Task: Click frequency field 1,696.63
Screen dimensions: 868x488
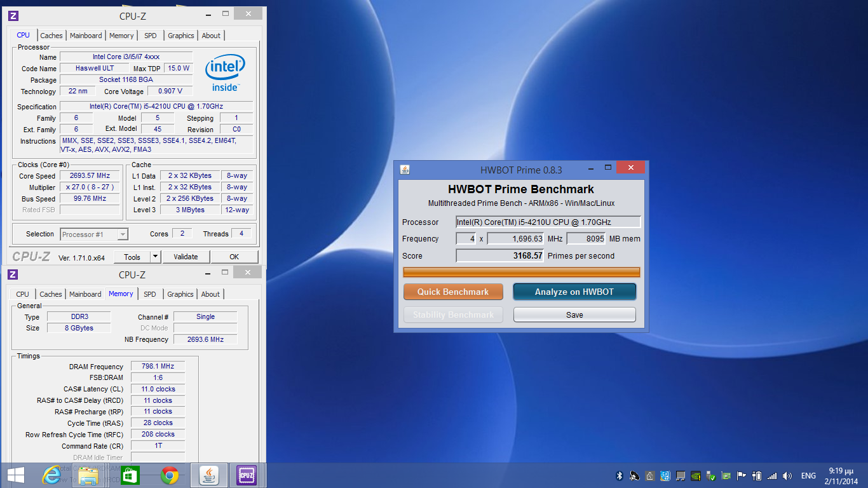Action: (516, 238)
